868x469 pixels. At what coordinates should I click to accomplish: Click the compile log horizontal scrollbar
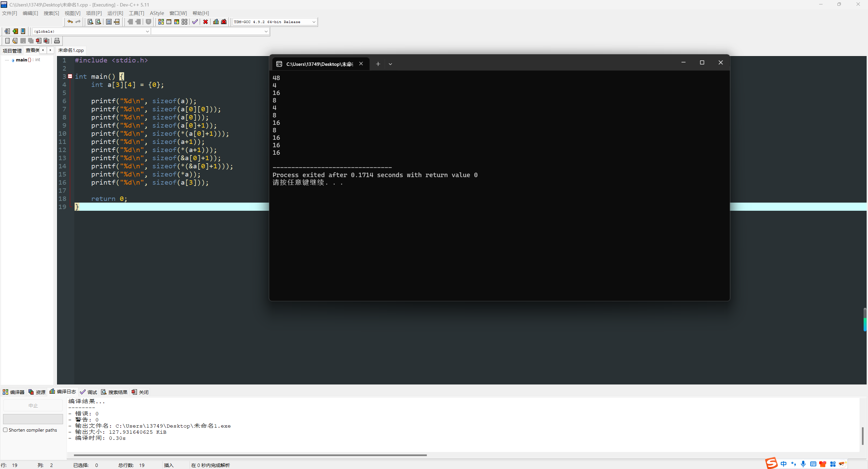(x=250, y=455)
